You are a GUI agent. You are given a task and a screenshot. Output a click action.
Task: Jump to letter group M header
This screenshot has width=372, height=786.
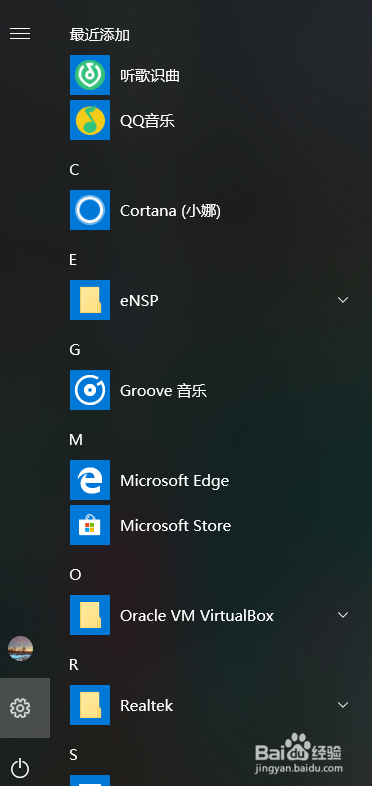76,440
